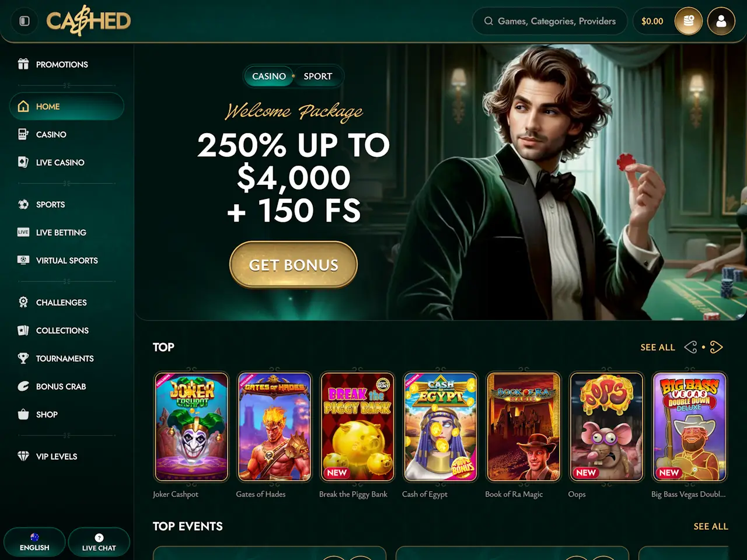Switch banner toggle to Sport
This screenshot has height=560, width=747.
point(317,76)
